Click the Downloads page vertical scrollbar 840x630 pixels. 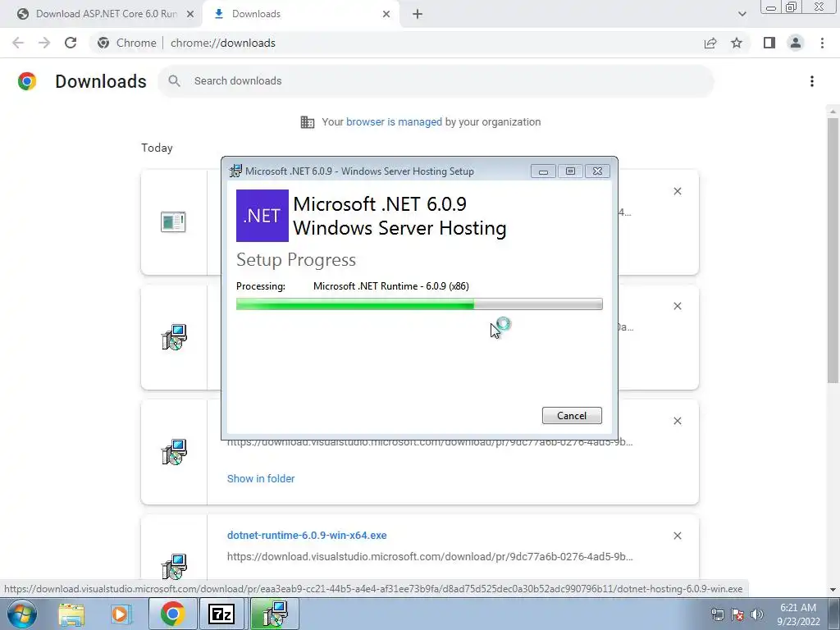833,251
